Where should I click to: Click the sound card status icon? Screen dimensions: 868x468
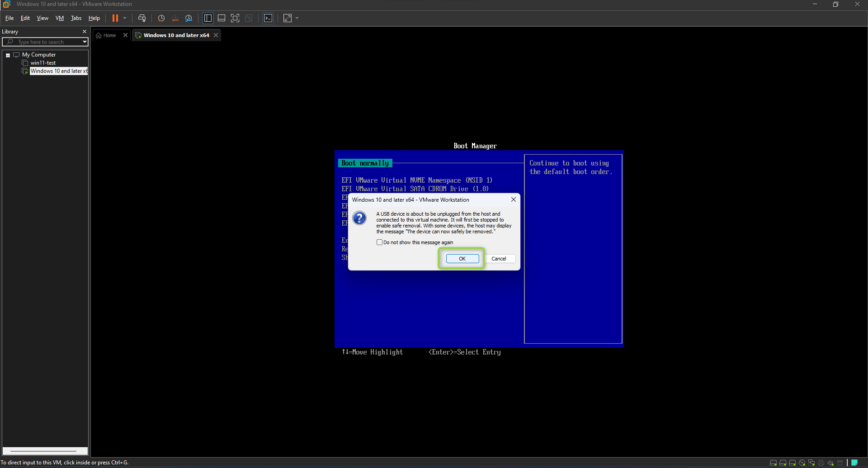click(x=830, y=463)
